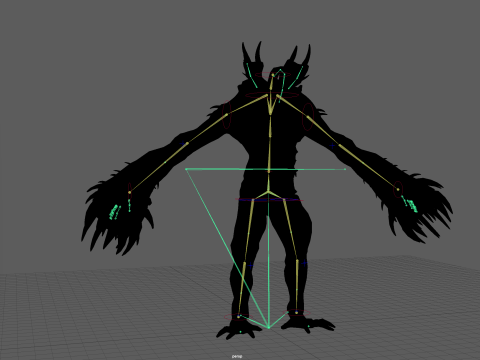Select the red ankle ring on the screen-right foot
This screenshot has height=360, width=480.
[x=296, y=313]
